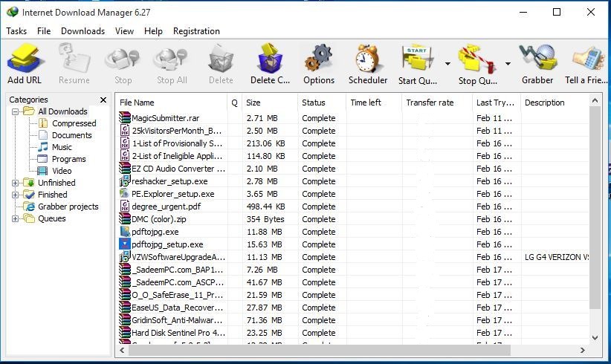Viewport: 611px width, 364px height.
Task: Open the Registration menu
Action: click(x=196, y=31)
